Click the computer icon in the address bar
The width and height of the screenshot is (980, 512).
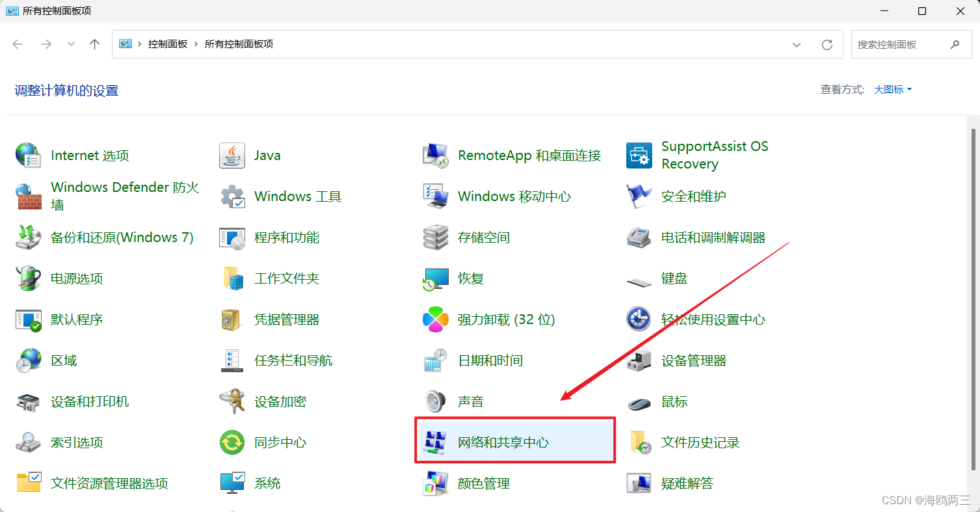click(x=126, y=44)
